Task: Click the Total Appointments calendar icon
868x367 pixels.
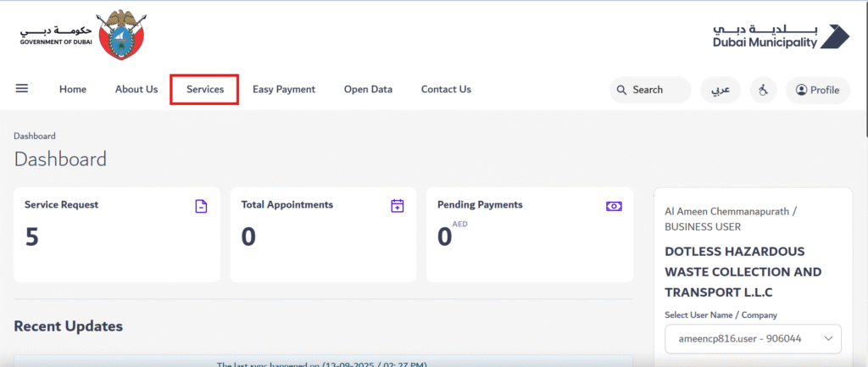Action: (397, 206)
